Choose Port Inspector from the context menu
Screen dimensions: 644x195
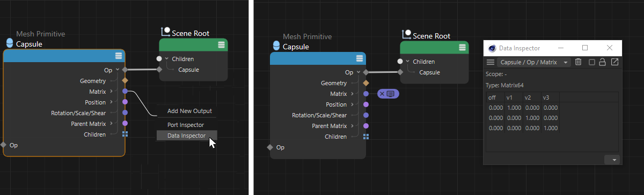click(x=186, y=125)
